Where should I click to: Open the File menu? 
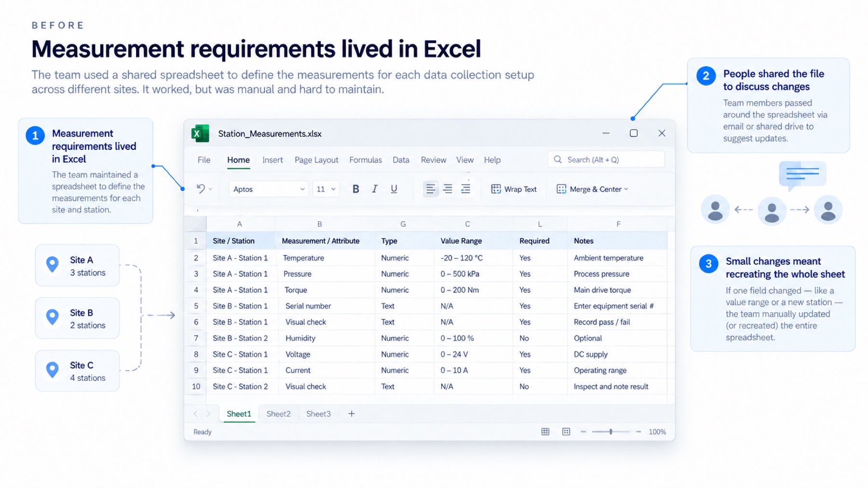click(204, 160)
